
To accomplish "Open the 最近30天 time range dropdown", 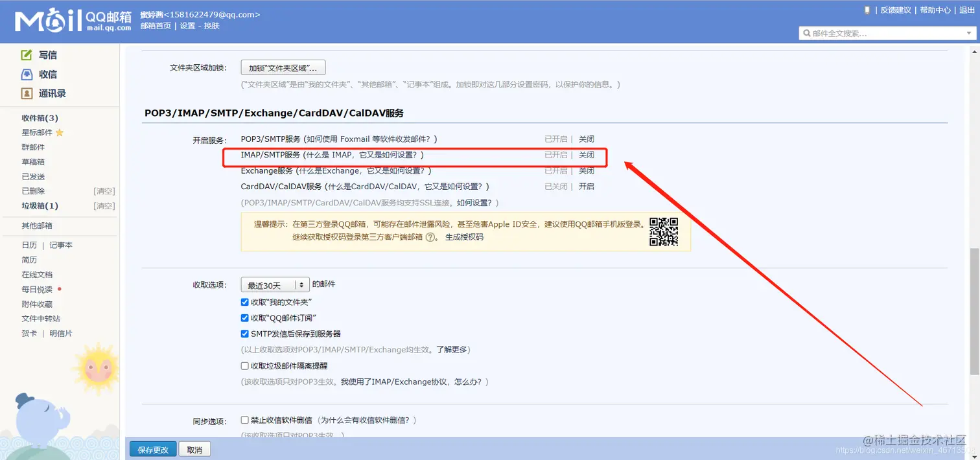I will [275, 284].
